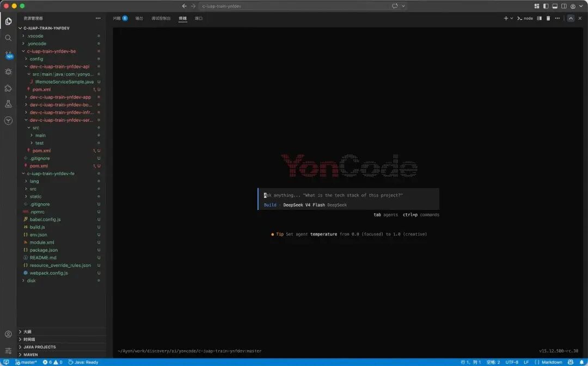Open the Search view in activity bar

tap(8, 38)
